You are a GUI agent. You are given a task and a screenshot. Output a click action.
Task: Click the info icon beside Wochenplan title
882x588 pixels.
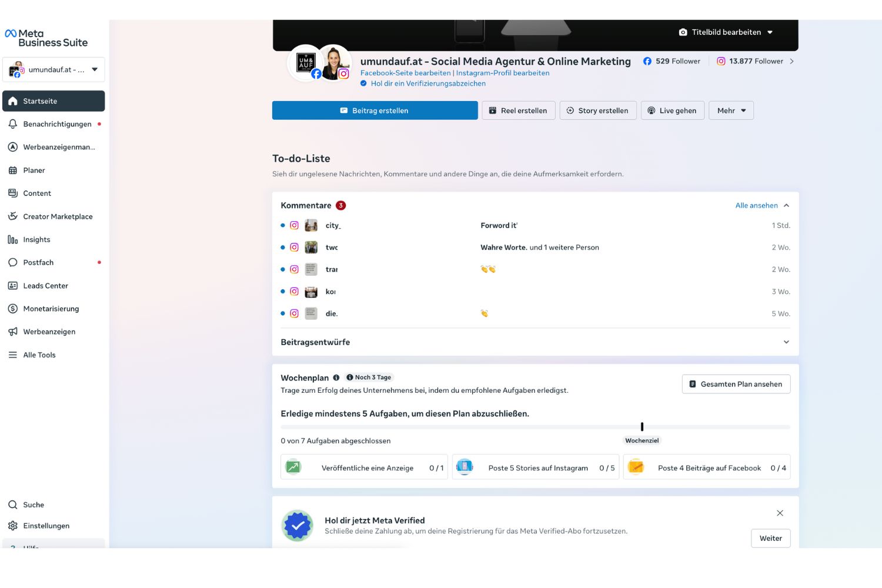(x=336, y=377)
